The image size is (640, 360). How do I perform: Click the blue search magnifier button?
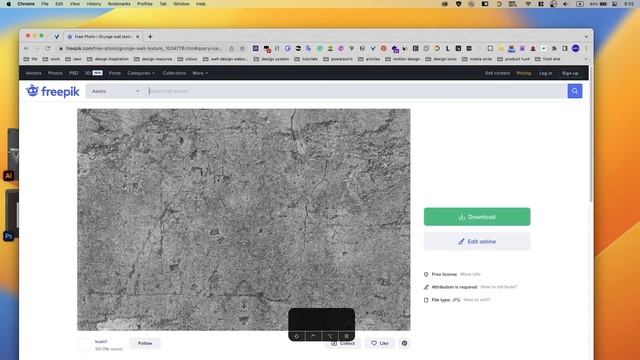[575, 91]
